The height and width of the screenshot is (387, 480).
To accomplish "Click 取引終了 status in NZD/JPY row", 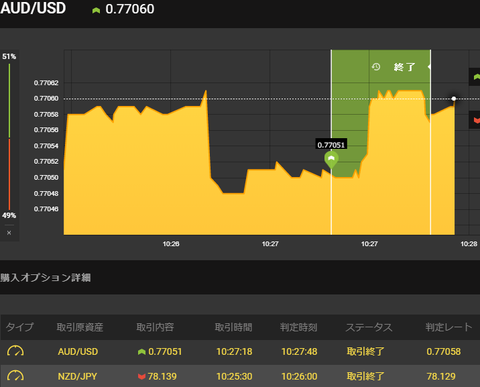I will [x=365, y=376].
